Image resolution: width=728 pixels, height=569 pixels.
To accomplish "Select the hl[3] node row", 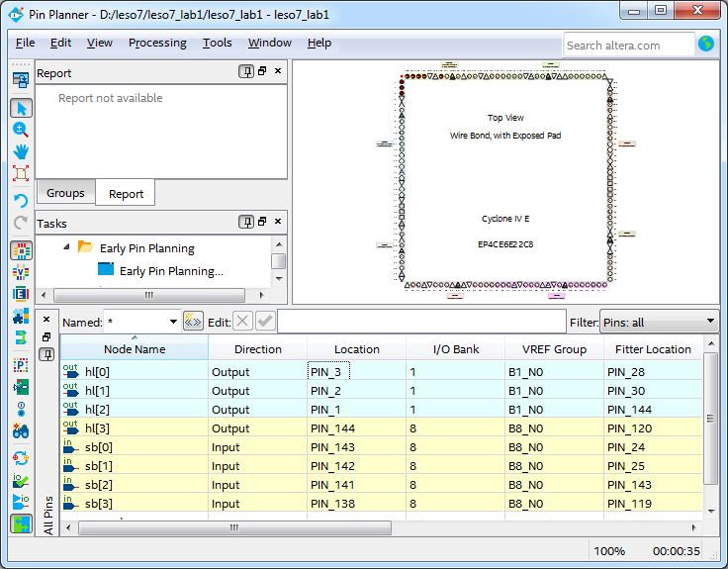I will click(x=381, y=427).
